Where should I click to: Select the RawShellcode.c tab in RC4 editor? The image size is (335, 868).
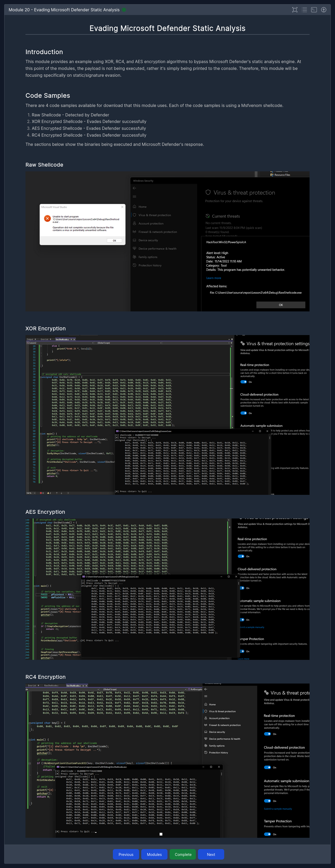pos(51,685)
